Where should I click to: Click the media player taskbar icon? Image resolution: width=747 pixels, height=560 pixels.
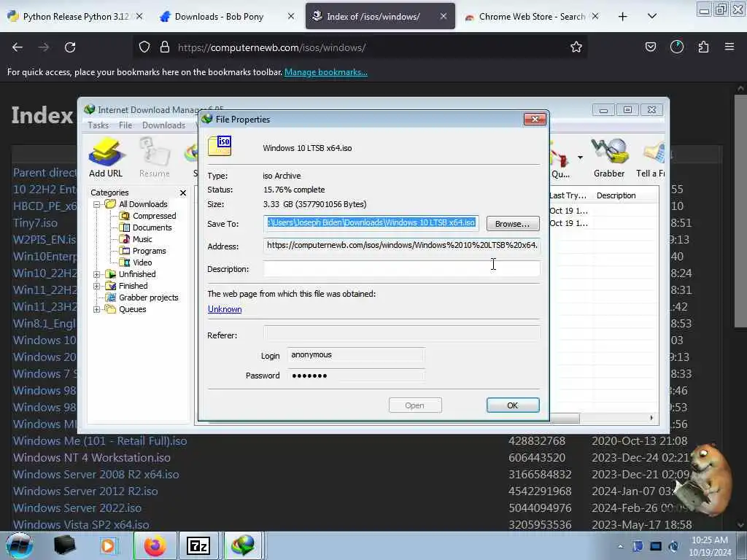[108, 545]
